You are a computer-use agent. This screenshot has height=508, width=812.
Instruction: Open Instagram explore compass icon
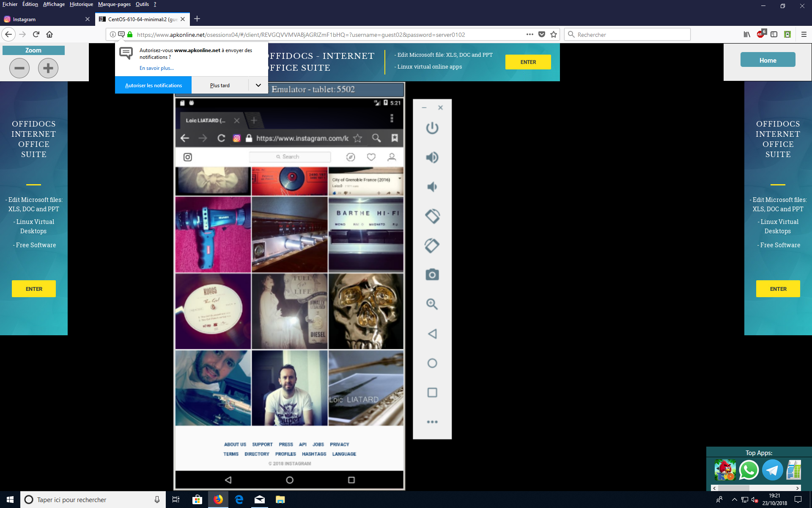[x=351, y=157]
